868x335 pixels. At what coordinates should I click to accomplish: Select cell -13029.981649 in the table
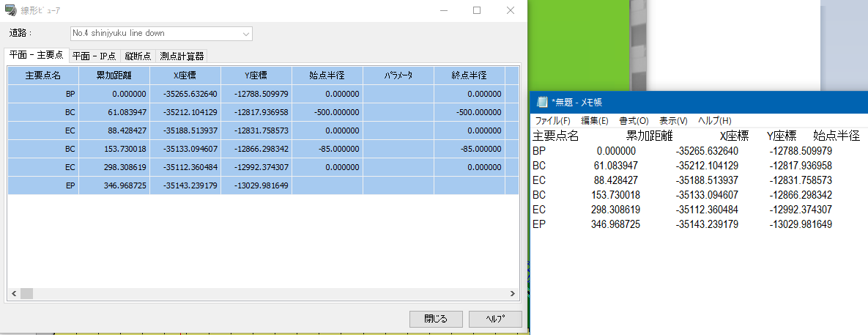pyautogui.click(x=256, y=185)
